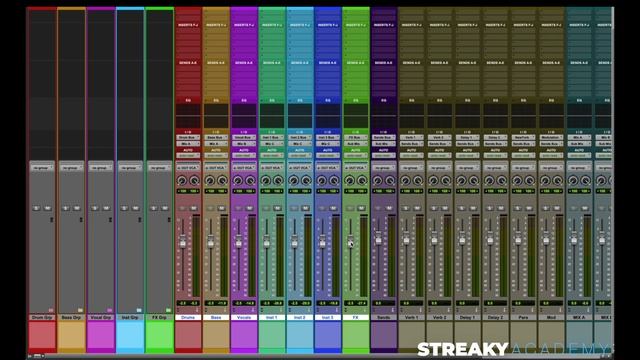Click the VCA track type icon on FX Grp strip
This screenshot has height=360, width=640.
(169, 310)
